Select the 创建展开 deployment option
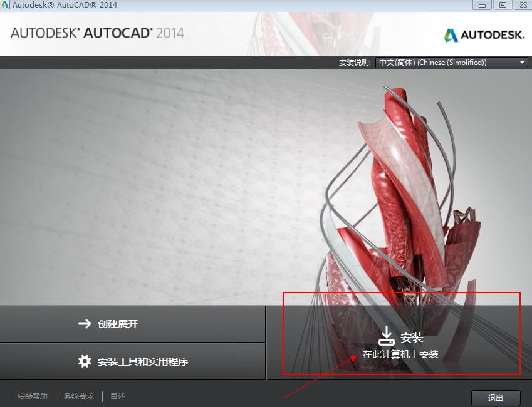This screenshot has height=407, width=532. (x=119, y=324)
